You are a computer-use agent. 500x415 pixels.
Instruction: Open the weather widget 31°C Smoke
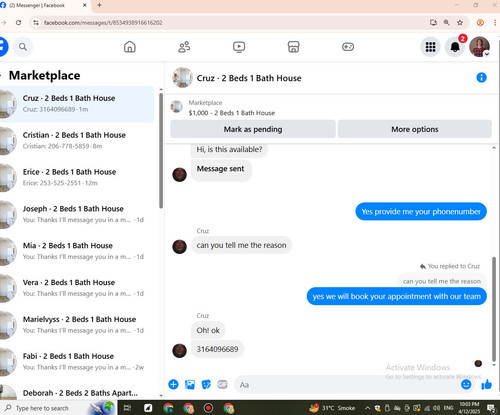(332, 408)
